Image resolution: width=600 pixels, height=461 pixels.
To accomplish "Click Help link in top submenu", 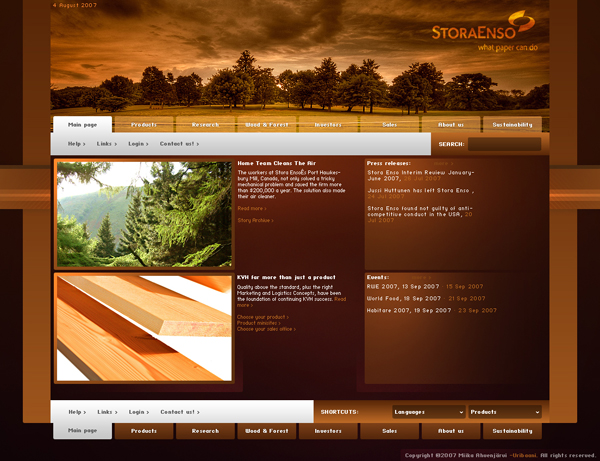I will click(77, 144).
